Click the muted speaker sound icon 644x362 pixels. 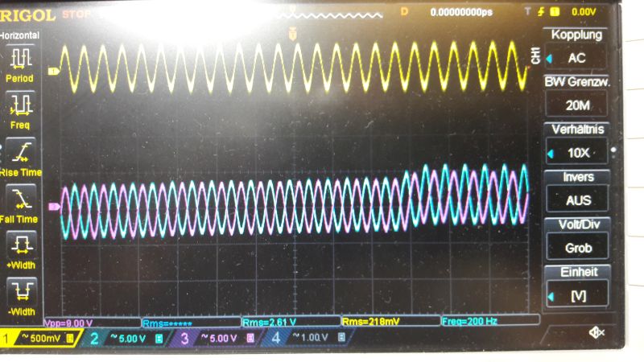pos(597,332)
